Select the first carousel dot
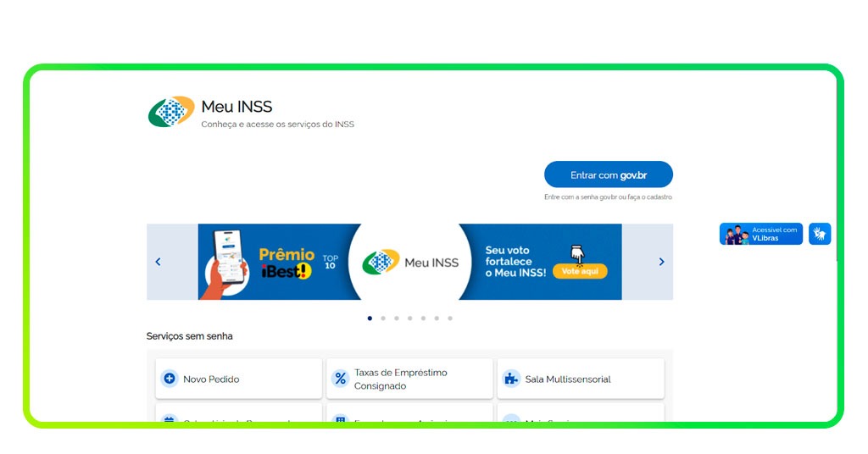Viewport: 868px width, 454px height. click(370, 318)
